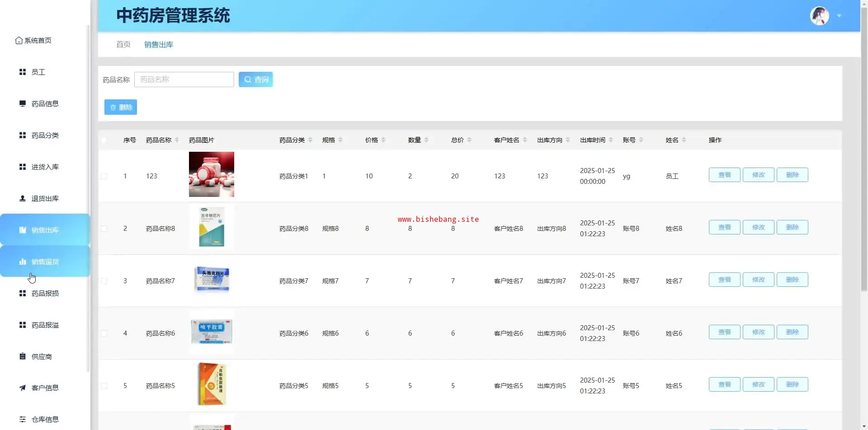This screenshot has height=430, width=868.
Task: Select the person icon for 退货出库
Action: click(23, 198)
